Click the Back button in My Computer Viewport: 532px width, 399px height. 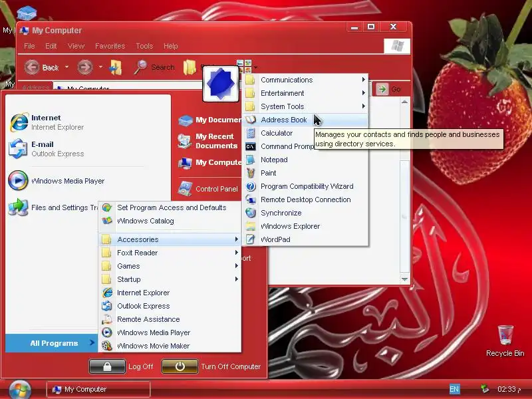(41, 67)
